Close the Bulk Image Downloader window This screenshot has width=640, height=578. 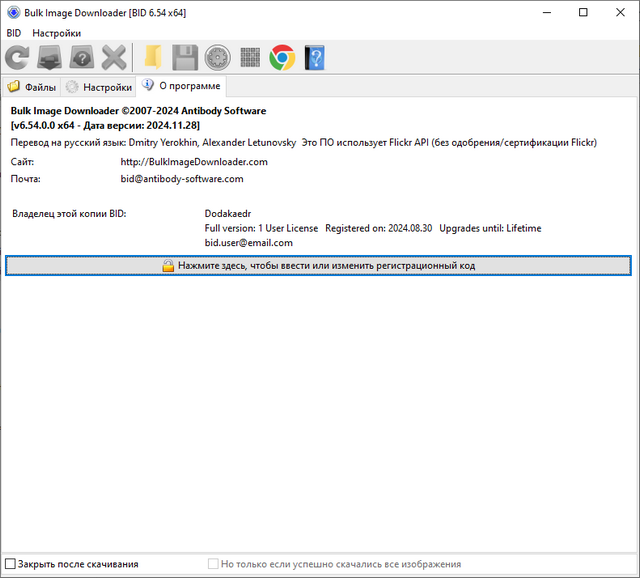pos(620,13)
